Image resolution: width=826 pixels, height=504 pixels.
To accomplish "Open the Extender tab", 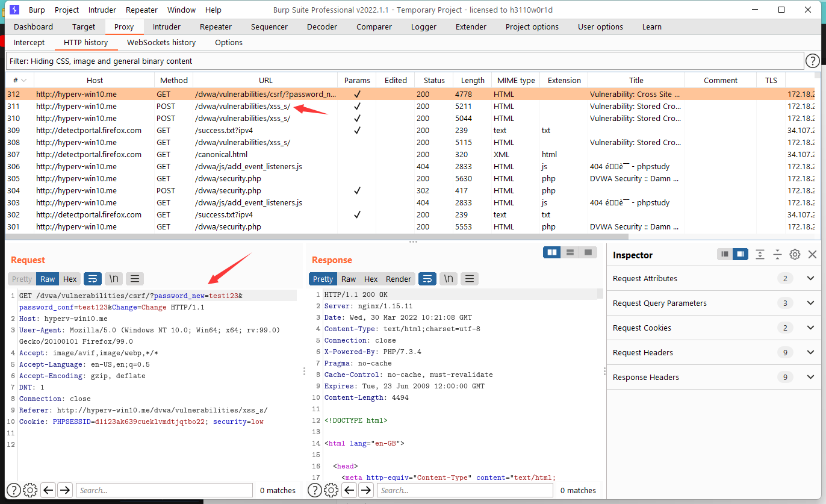I will click(x=471, y=26).
